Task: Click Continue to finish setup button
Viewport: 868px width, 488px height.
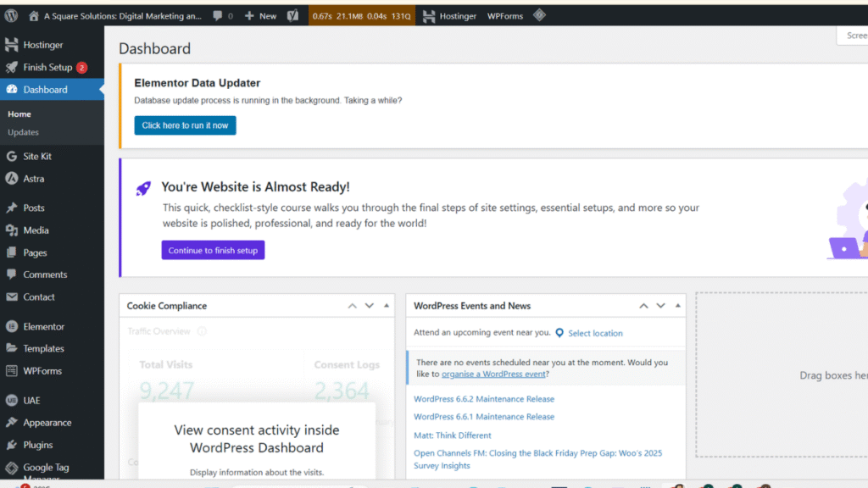Action: click(x=213, y=250)
